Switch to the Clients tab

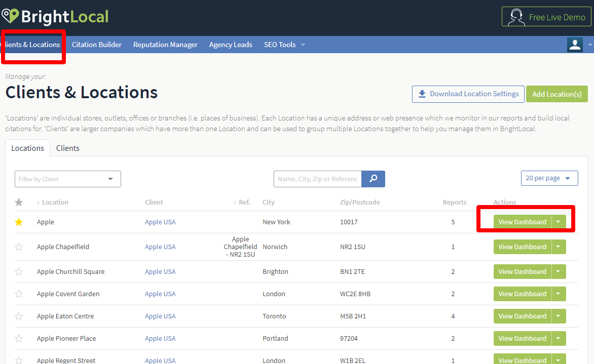coord(68,148)
